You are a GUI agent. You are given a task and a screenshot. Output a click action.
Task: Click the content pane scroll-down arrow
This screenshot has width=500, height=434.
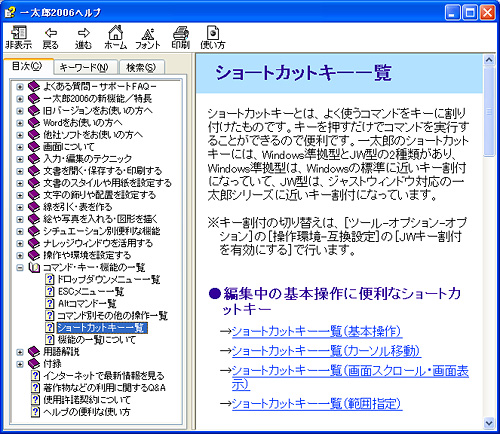pos(489,423)
